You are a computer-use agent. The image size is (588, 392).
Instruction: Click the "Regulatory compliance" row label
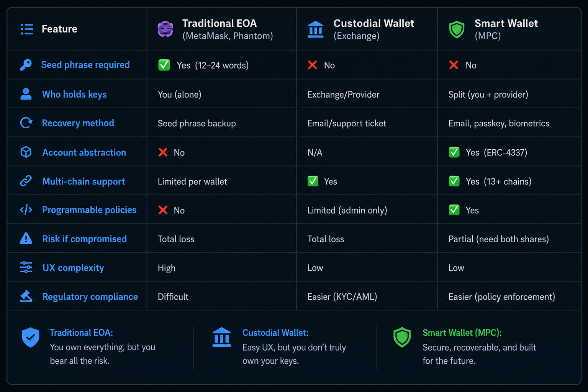point(90,297)
